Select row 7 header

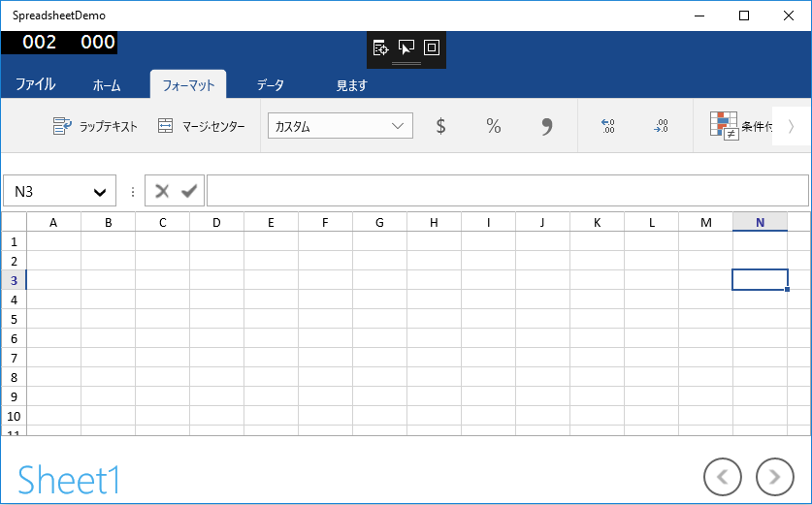tap(14, 358)
